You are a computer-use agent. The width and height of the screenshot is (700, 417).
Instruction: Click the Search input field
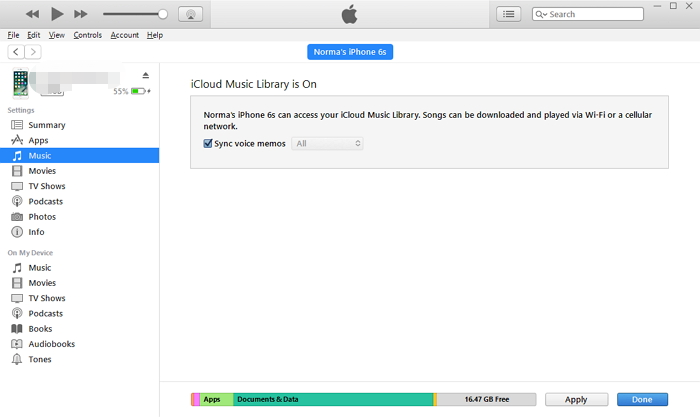coord(588,14)
